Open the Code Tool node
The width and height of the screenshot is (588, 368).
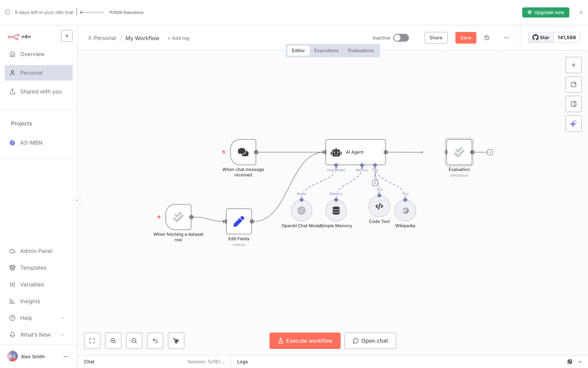point(379,206)
